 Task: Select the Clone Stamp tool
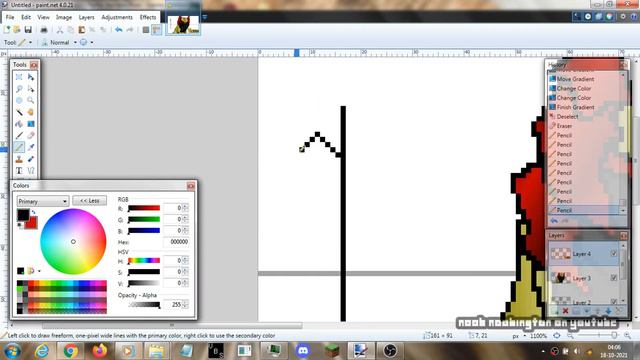click(19, 159)
